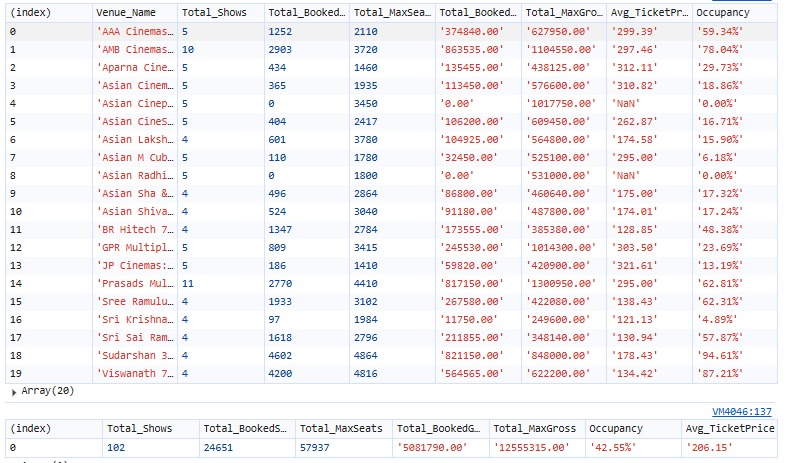Click occupancy value '78.04%'
This screenshot has width=788, height=463.
coord(720,49)
